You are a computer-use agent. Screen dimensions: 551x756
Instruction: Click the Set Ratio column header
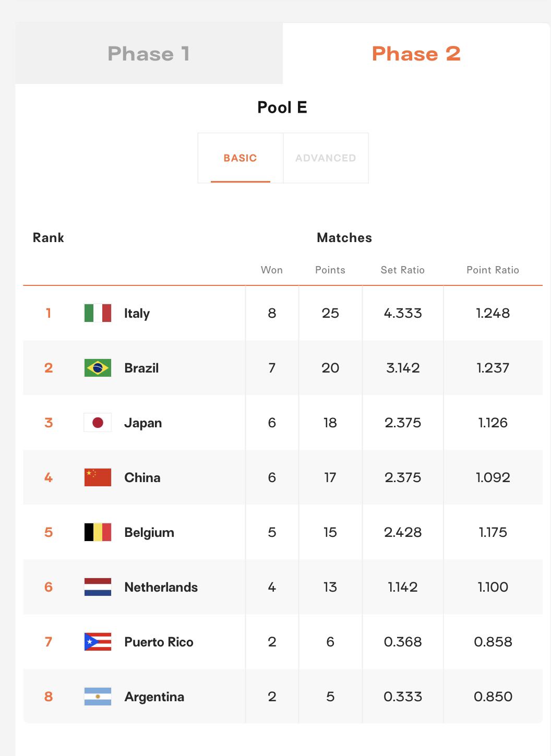[403, 270]
